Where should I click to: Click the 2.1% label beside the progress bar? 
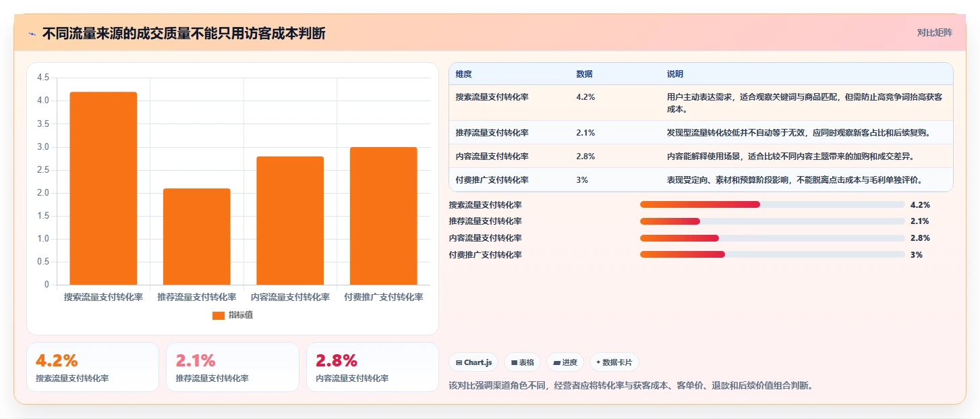[x=920, y=221]
